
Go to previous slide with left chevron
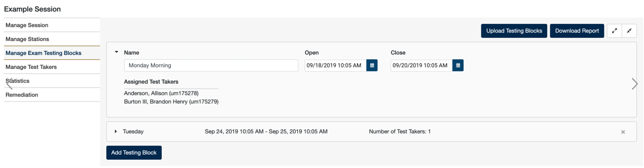[x=9, y=84]
